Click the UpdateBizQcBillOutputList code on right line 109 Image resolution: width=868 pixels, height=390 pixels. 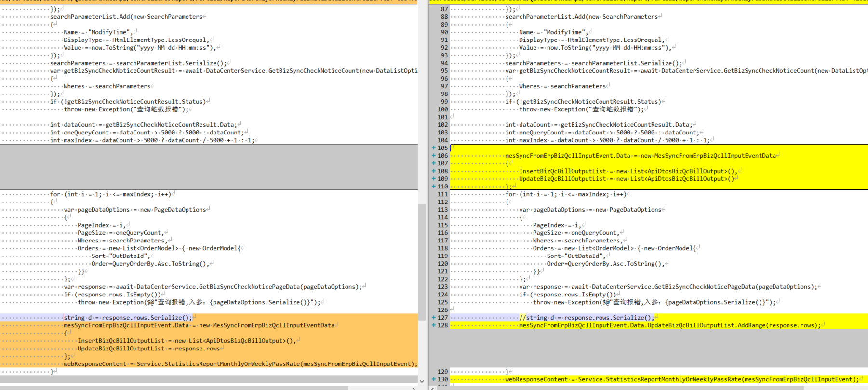point(627,179)
